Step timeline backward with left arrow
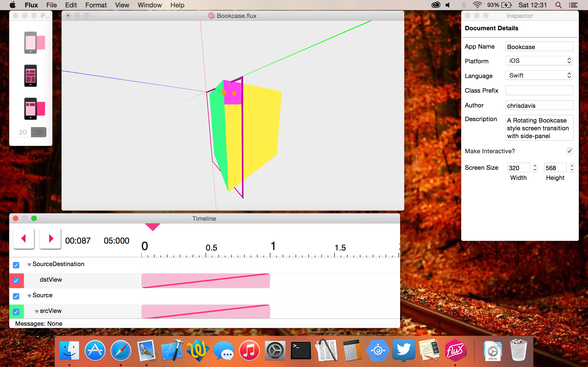The width and height of the screenshot is (588, 367). 24,238
